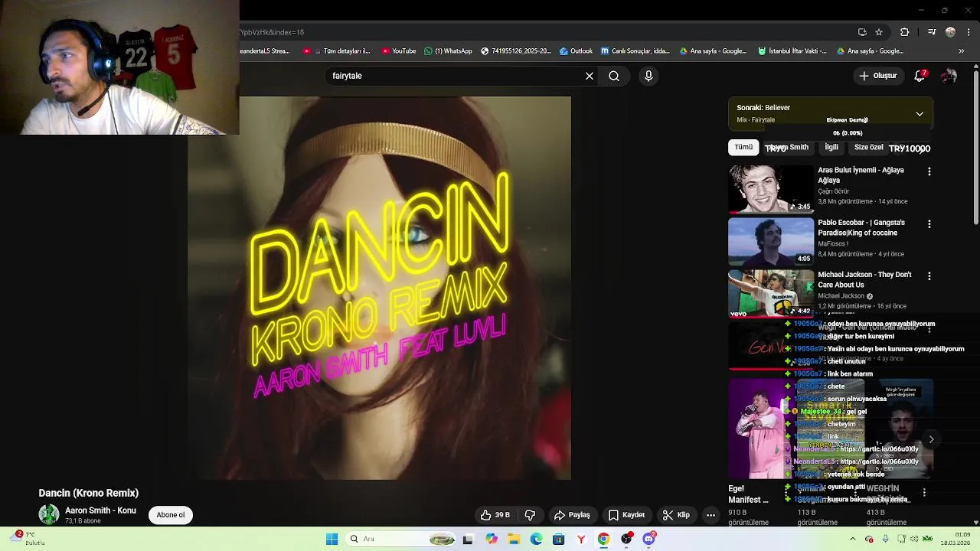The width and height of the screenshot is (980, 551).
Task: Click the Klip clip button
Action: coord(676,515)
